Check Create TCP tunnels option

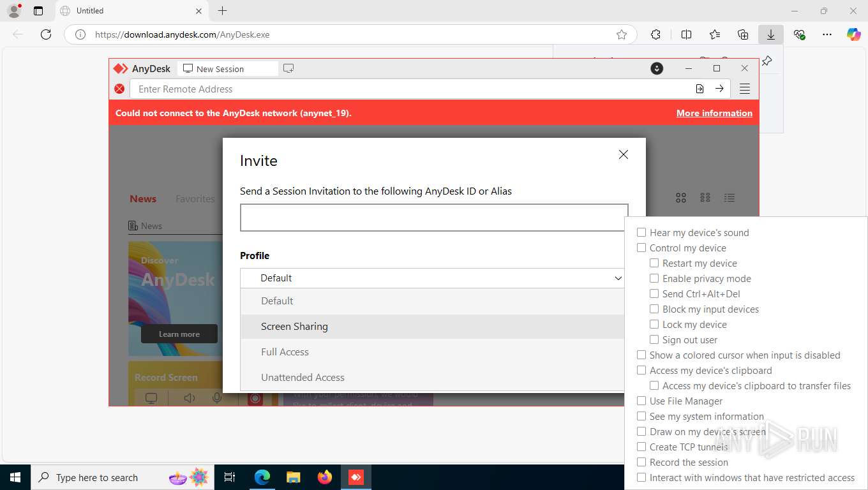point(641,447)
